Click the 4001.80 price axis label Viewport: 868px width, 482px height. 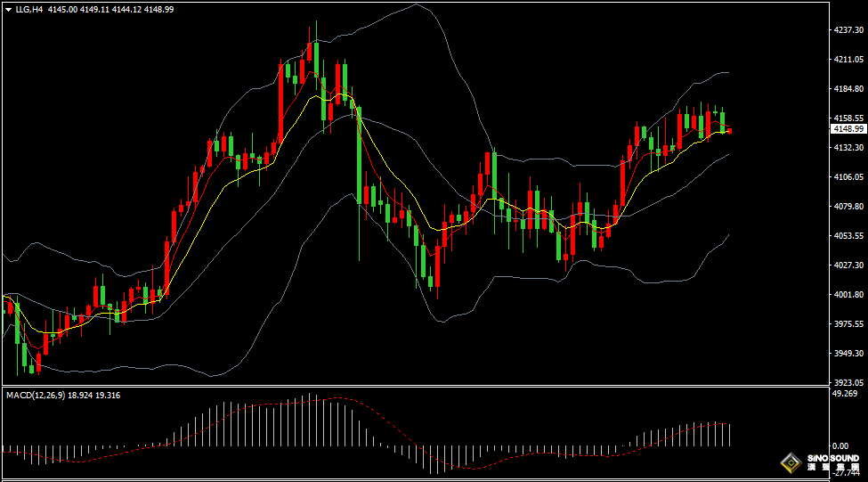[848, 295]
